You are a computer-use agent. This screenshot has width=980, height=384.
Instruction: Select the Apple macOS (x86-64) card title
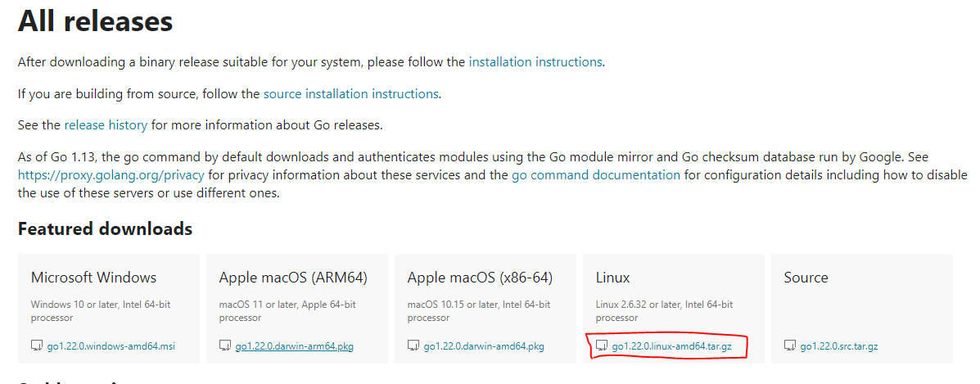(x=480, y=278)
